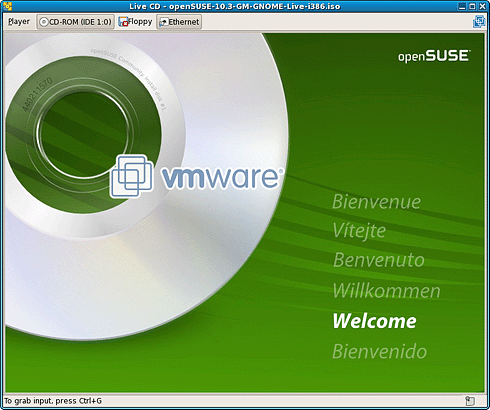This screenshot has height=410, width=490.
Task: Select the Willkommen language option
Action: (x=387, y=290)
